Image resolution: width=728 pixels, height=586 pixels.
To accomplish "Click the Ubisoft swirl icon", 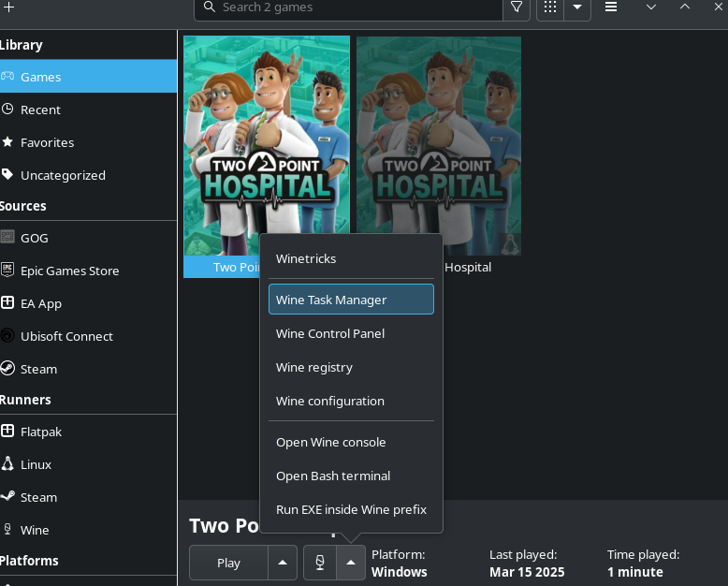I will (7, 335).
